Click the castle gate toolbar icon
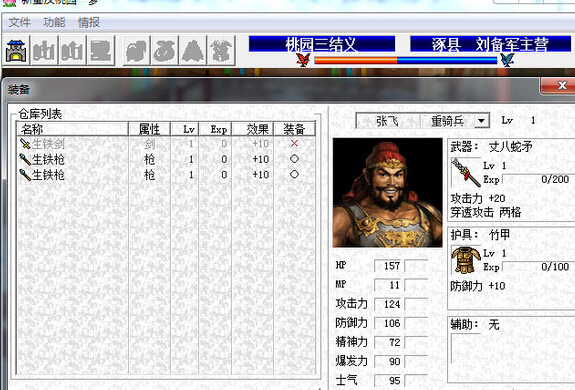This screenshot has height=390, width=575. [16, 51]
